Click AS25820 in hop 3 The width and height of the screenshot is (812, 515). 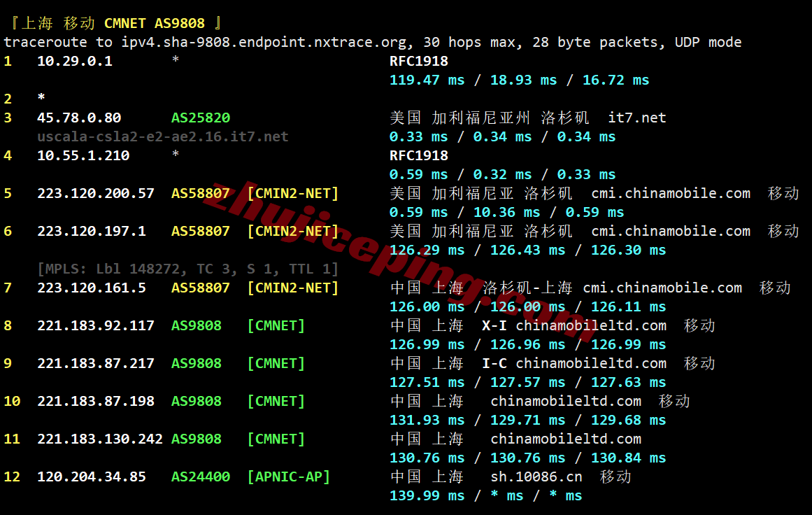point(201,118)
